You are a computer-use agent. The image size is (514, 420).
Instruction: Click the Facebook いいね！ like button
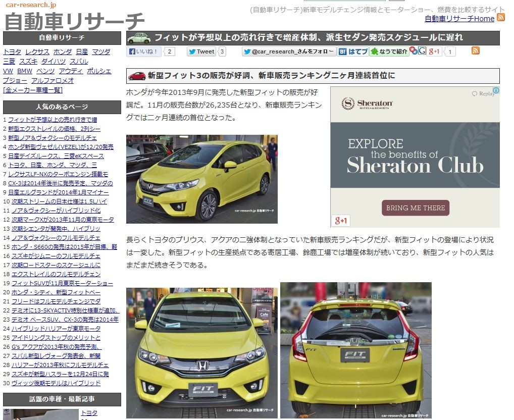tap(143, 51)
